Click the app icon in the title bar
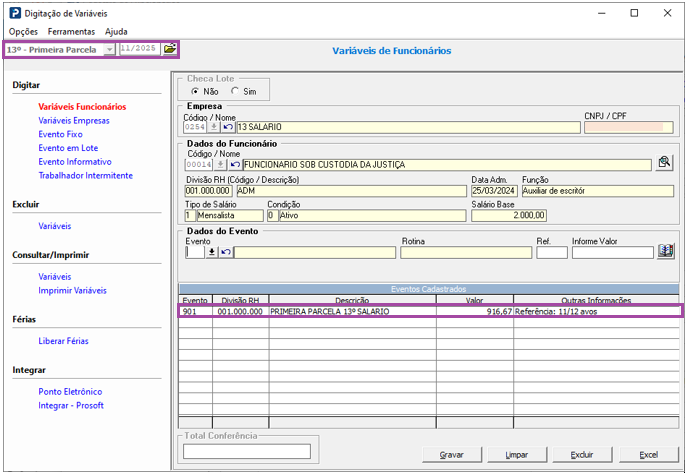The height and width of the screenshot is (475, 688). tap(17, 13)
